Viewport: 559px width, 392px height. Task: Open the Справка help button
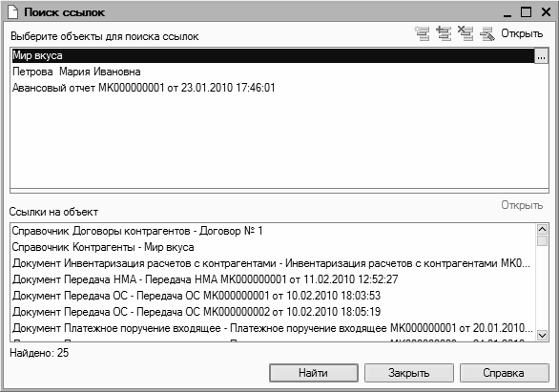coord(504,373)
